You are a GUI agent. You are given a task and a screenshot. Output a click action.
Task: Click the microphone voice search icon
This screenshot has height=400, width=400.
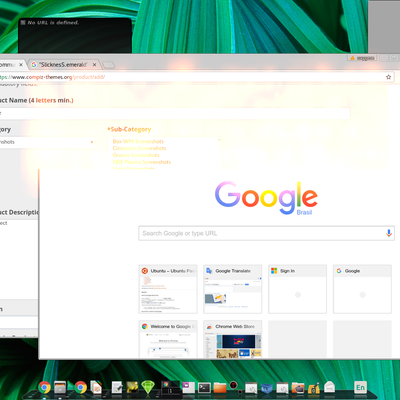coord(389,233)
